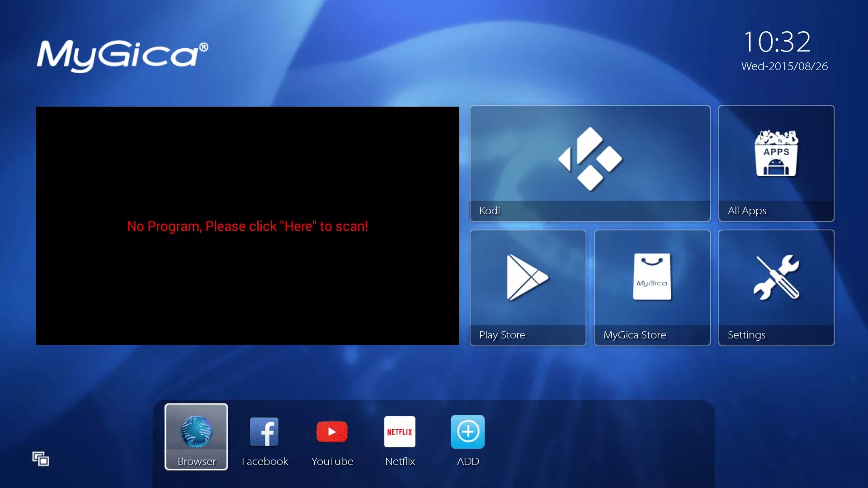
Task: Open All Apps android box icon
Action: 776,154
